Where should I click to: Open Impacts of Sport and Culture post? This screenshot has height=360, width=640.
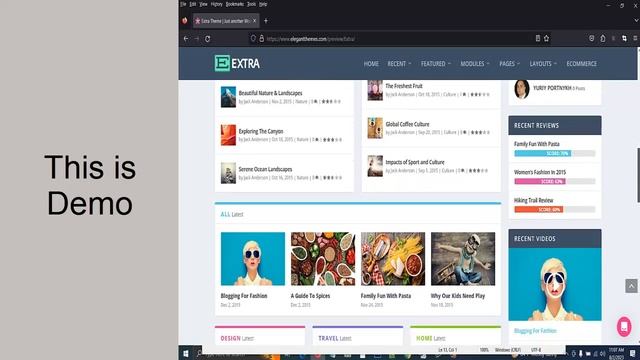pyautogui.click(x=415, y=162)
